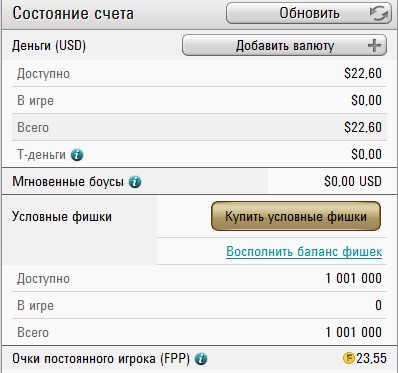This screenshot has width=398, height=373.
Task: Click the plus icon on Добавить валюту
Action: click(x=374, y=46)
